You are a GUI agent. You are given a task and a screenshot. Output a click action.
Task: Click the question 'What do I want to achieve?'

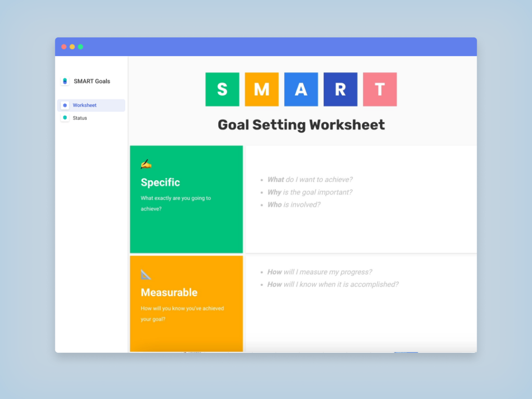click(x=310, y=179)
